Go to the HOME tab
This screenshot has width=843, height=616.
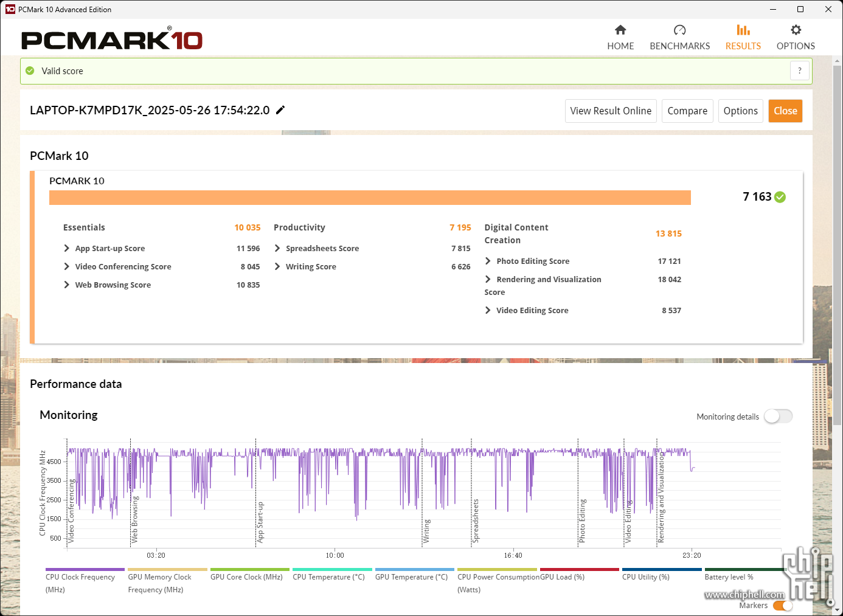(620, 38)
